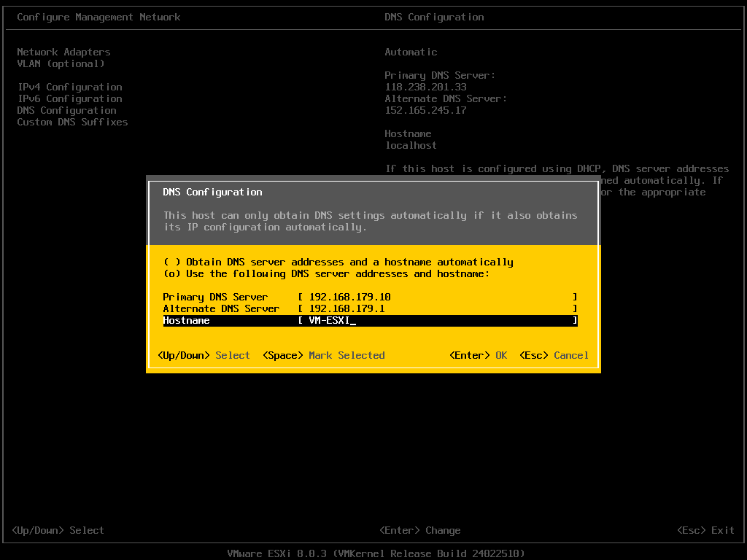The height and width of the screenshot is (560, 747).
Task: Click the VMware ESXi 8.0.3 version text
Action: [x=373, y=553]
